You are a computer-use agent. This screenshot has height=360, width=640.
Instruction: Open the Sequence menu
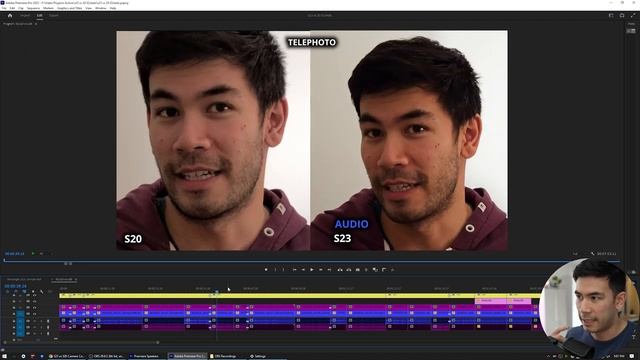point(33,8)
